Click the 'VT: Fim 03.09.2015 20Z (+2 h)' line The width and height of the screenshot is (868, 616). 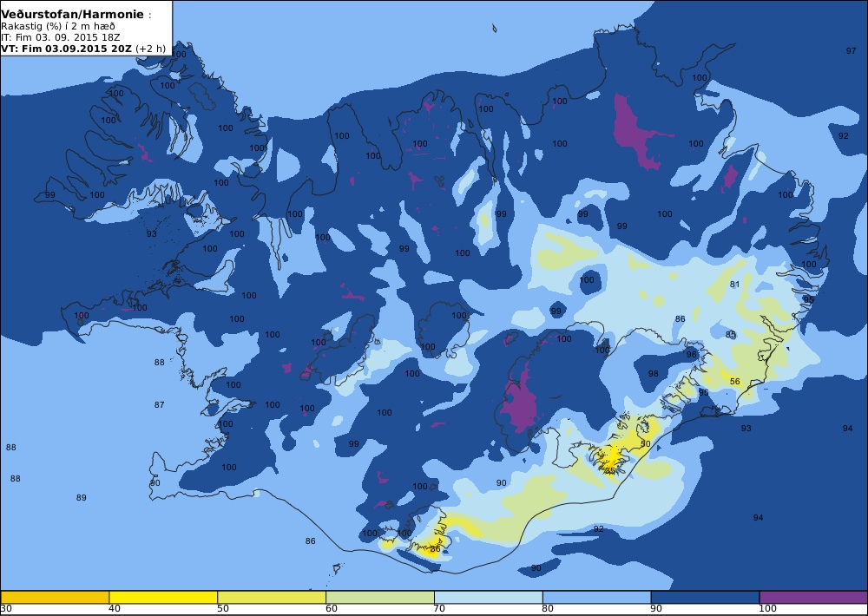coord(83,49)
